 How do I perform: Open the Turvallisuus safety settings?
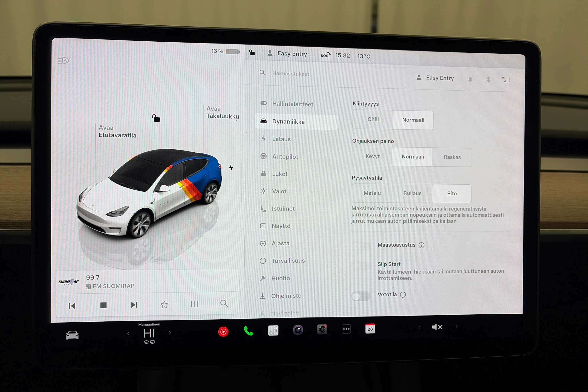click(x=288, y=261)
